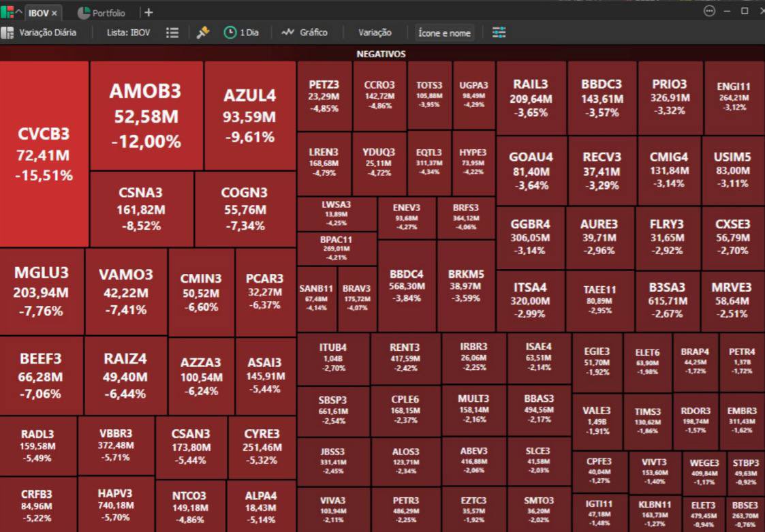Click the SBSP3 tile
The image size is (765, 532).
pos(332,410)
